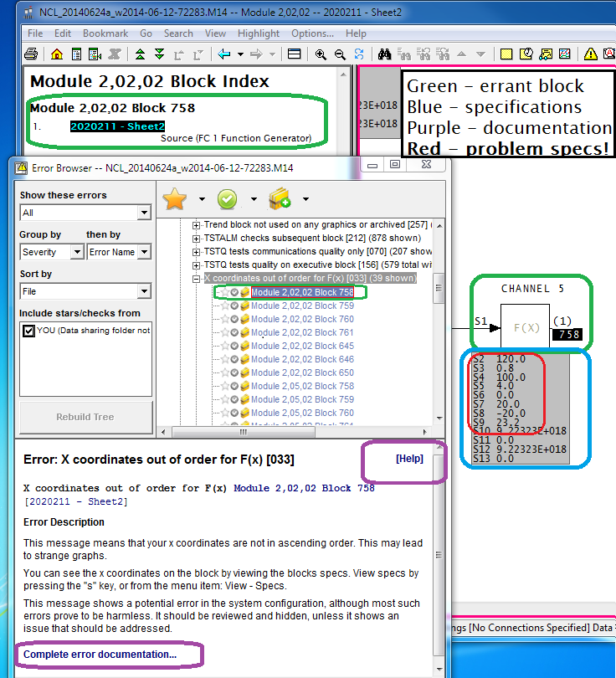Screen dimensions: 616x678
Task: Click the yellow warning triangle toolbar icon
Action: (591, 54)
